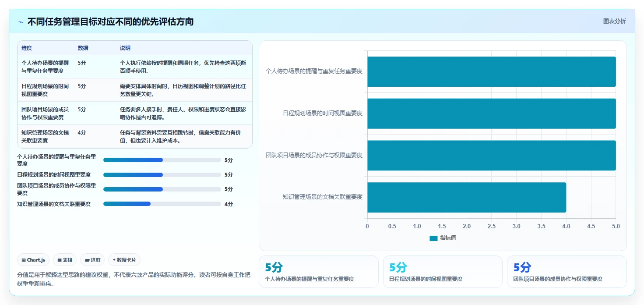Viewport: 644px width, 305px height.
Task: Click the 维度 column header
Action: (27, 48)
